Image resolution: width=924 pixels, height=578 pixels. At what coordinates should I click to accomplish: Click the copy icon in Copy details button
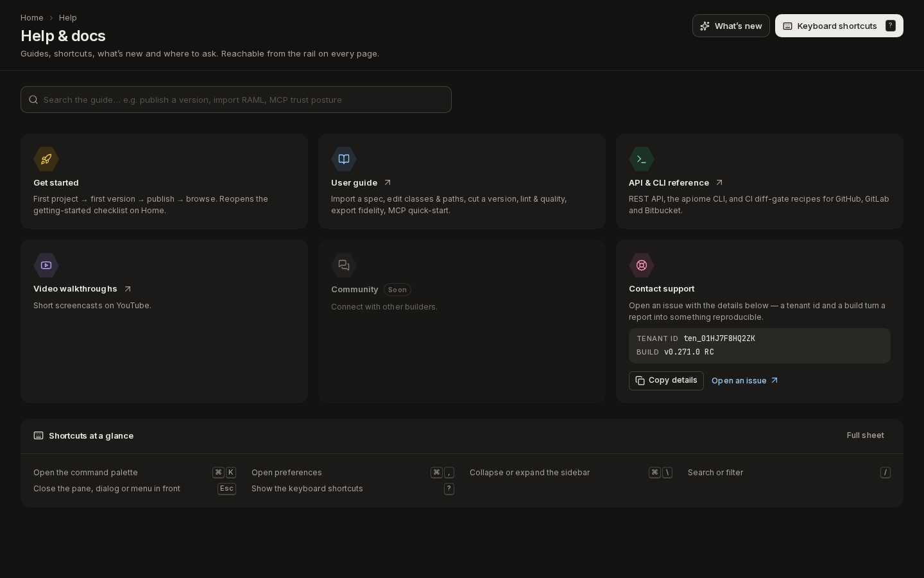coord(640,381)
